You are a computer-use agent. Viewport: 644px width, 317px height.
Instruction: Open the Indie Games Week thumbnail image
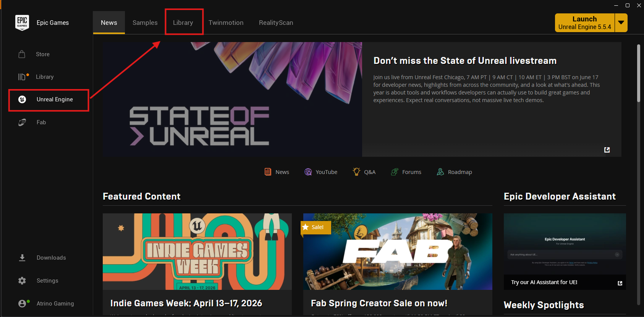[x=197, y=252]
